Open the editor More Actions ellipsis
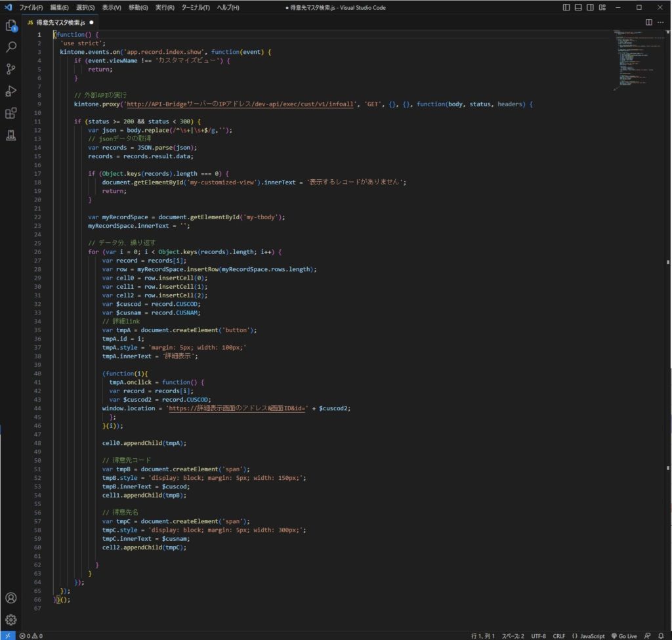 [x=660, y=22]
